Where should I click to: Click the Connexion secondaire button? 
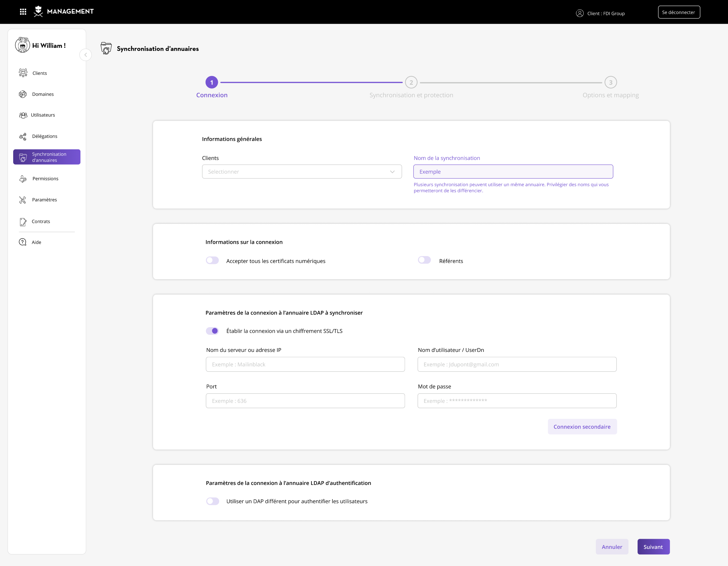582,427
